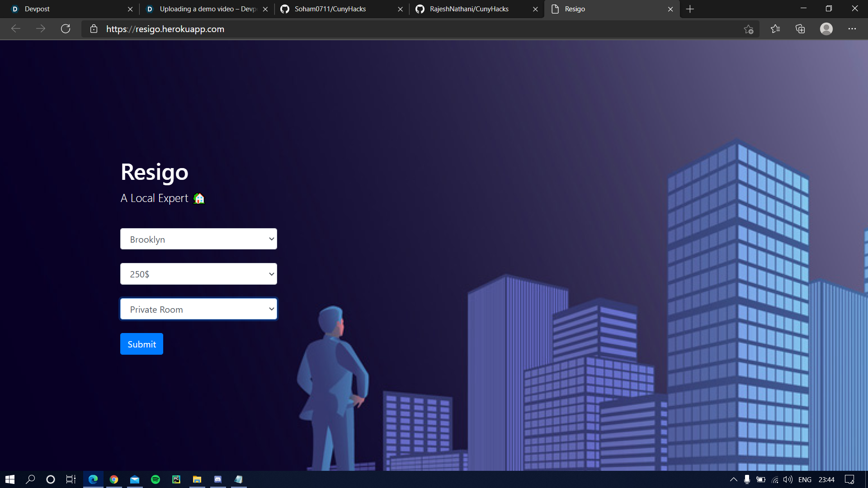The height and width of the screenshot is (488, 868).
Task: Click the browser refresh icon
Action: [66, 29]
